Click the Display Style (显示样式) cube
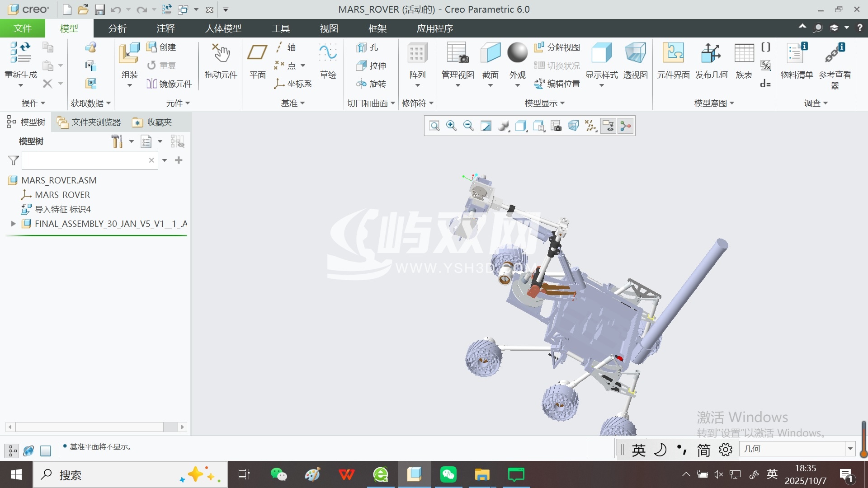The width and height of the screenshot is (868, 488). (x=601, y=52)
